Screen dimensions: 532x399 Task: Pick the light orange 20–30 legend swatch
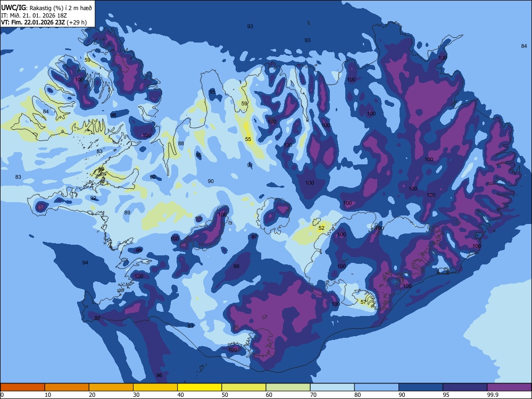pyautogui.click(x=111, y=387)
